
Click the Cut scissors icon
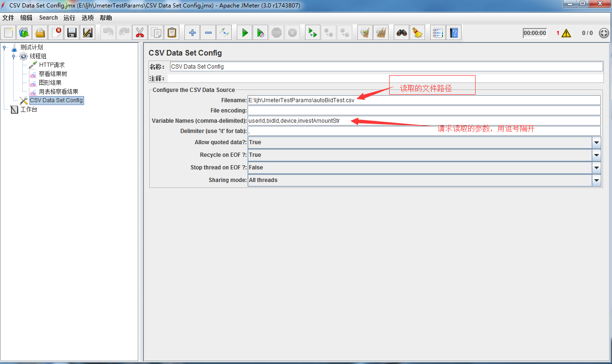[x=140, y=33]
